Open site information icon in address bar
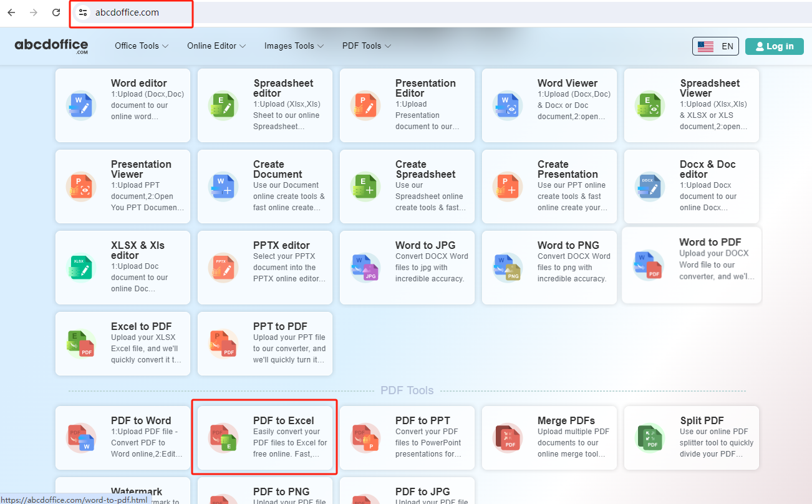 [83, 12]
